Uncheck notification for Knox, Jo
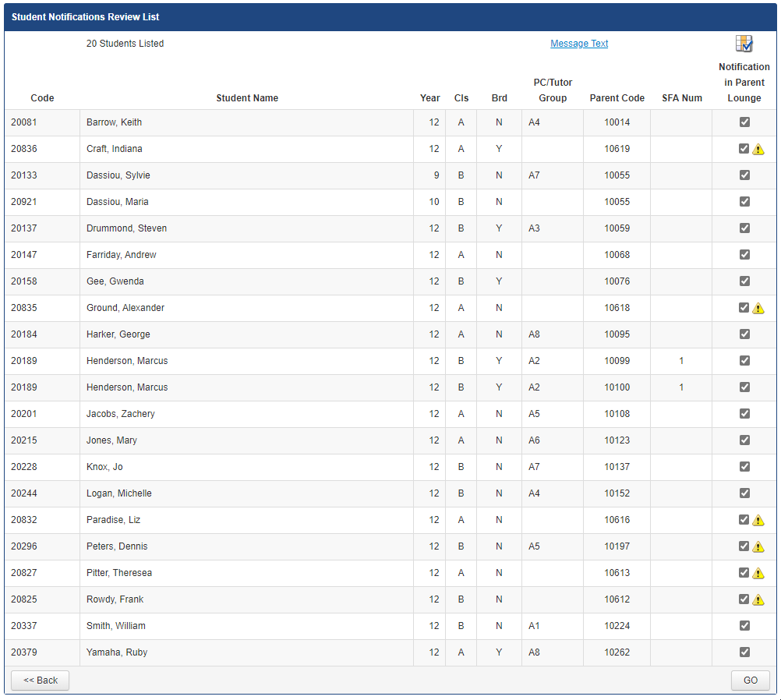781x700 pixels. pos(744,466)
